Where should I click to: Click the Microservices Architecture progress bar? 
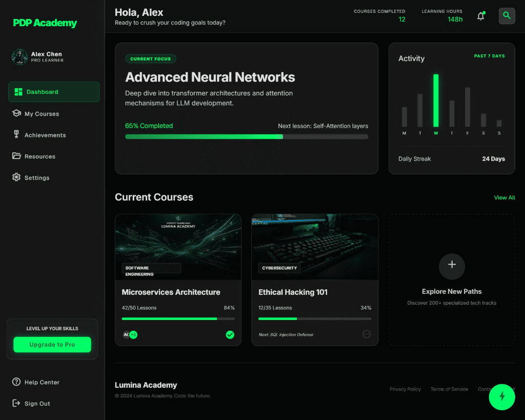coord(178,319)
